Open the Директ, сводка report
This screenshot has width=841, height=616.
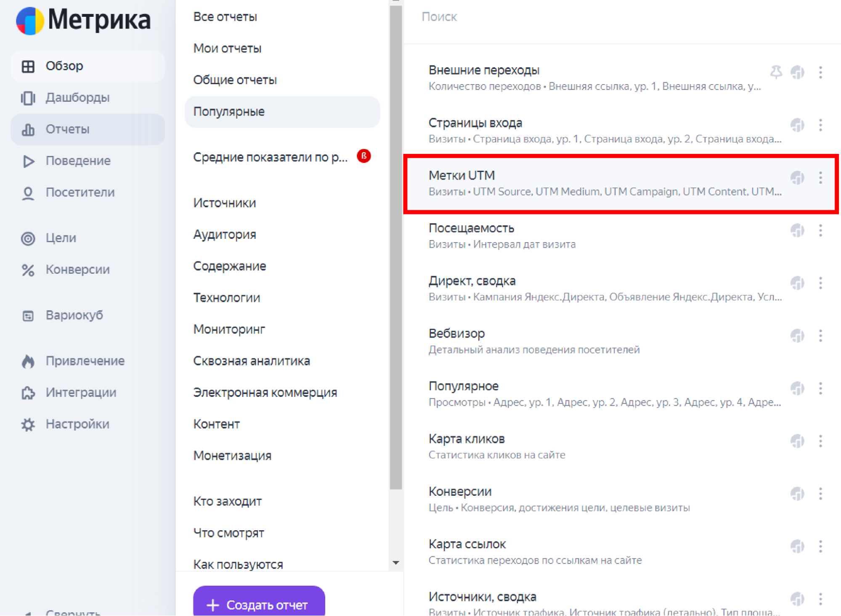(472, 281)
